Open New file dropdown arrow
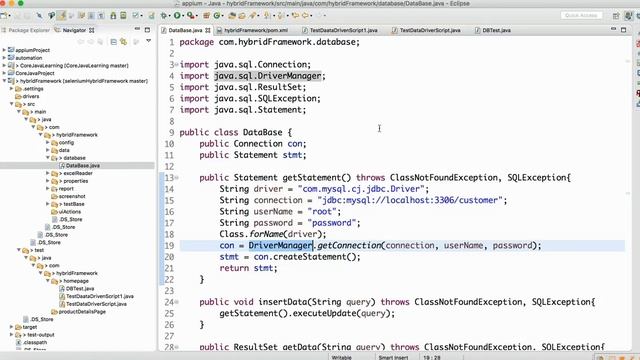The height and width of the screenshot is (360, 640). pos(9,16)
